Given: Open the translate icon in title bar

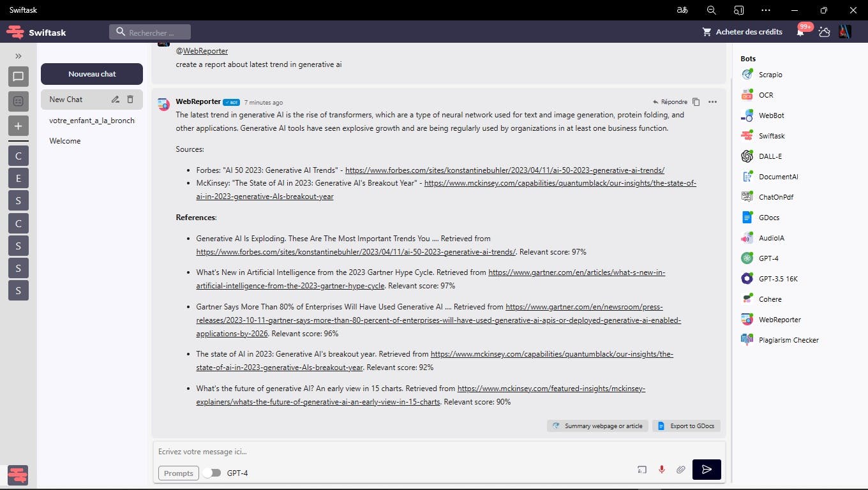Looking at the screenshot, I should coord(683,10).
